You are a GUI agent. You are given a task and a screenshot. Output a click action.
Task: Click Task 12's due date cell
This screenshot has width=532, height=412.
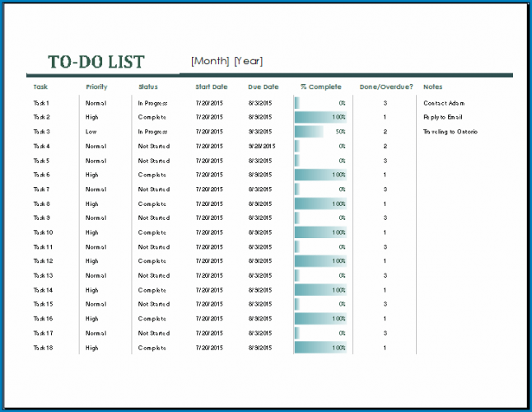tap(260, 261)
